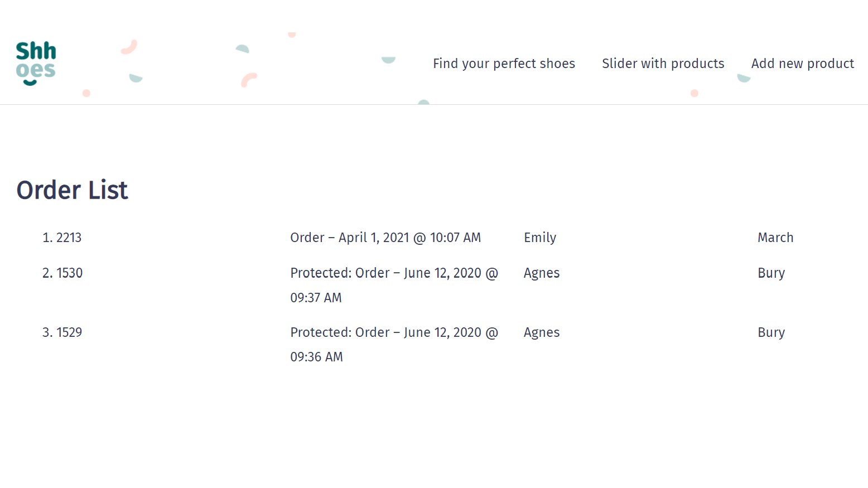Click the pink curved confetti shape near logo

tap(129, 47)
